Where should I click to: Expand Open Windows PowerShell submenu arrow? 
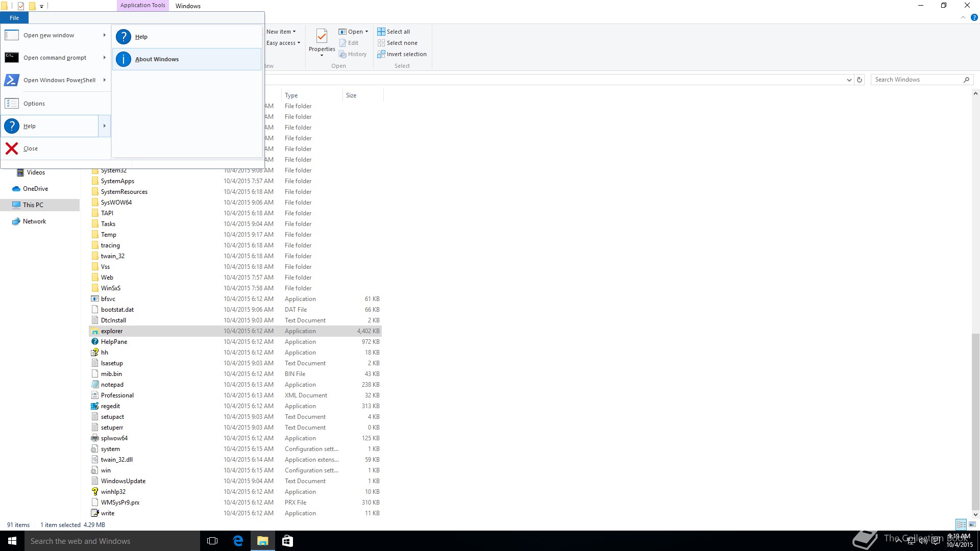pos(104,80)
